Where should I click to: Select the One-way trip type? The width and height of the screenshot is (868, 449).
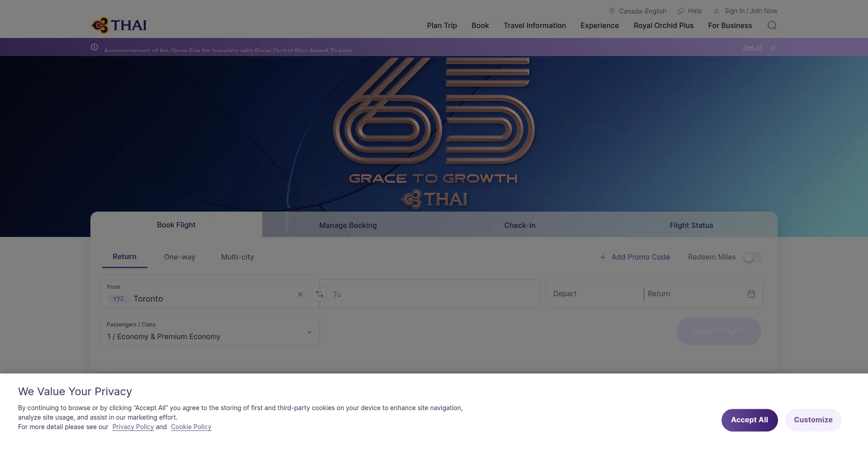(x=179, y=257)
